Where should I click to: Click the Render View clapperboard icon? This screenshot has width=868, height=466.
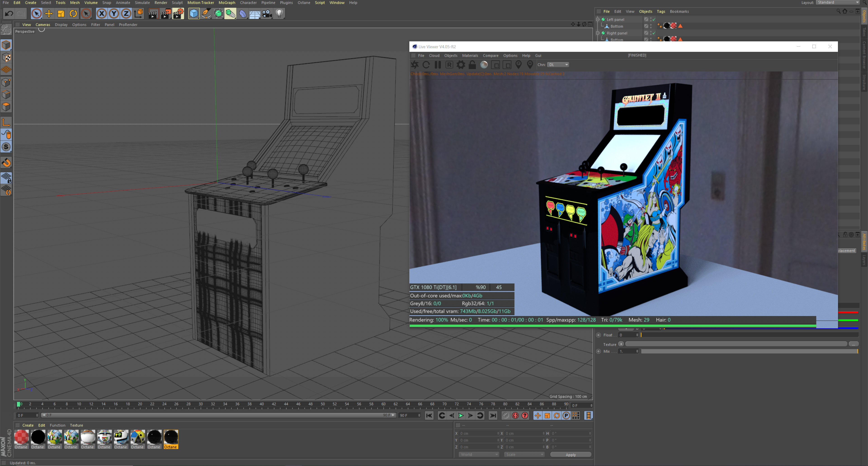tap(153, 14)
